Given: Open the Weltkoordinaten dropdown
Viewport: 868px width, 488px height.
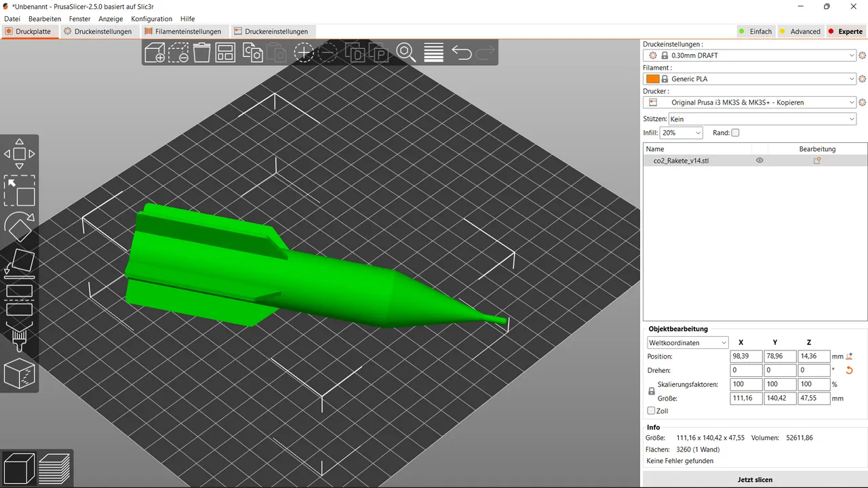Looking at the screenshot, I should 688,343.
